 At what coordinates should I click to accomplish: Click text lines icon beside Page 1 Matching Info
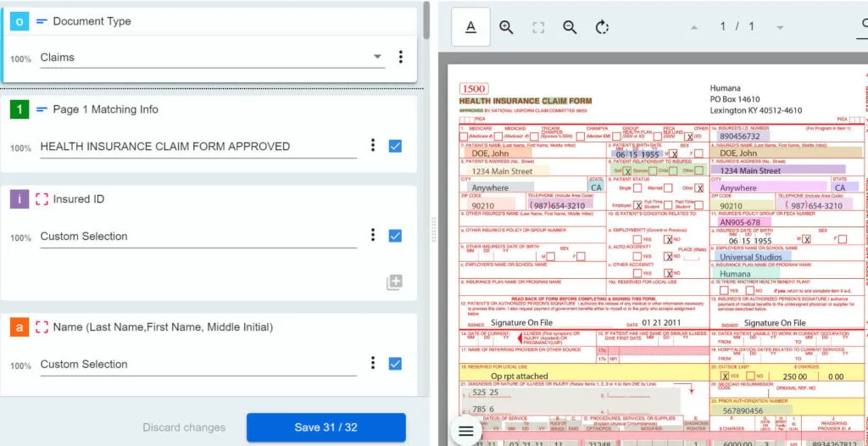(42, 109)
